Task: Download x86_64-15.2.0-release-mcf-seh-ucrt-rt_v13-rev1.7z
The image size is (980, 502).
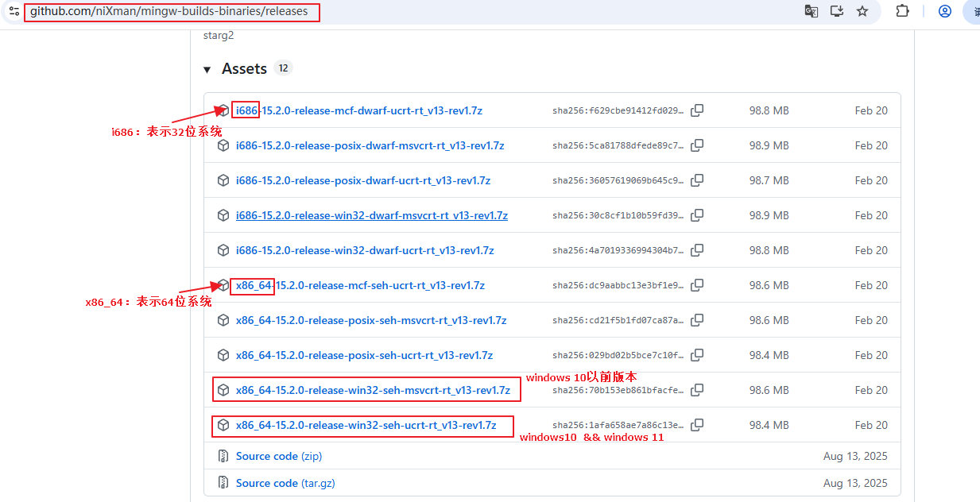Action: tap(360, 285)
